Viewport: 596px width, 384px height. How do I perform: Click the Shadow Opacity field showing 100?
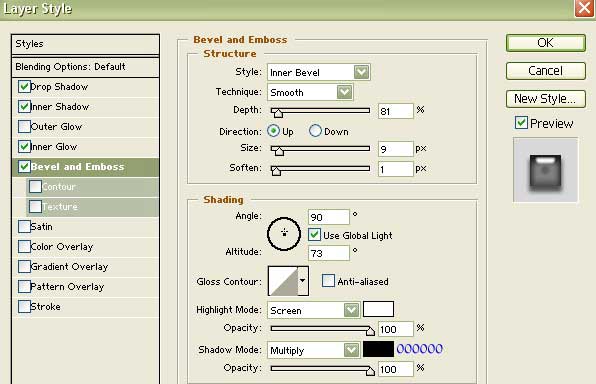pos(396,369)
